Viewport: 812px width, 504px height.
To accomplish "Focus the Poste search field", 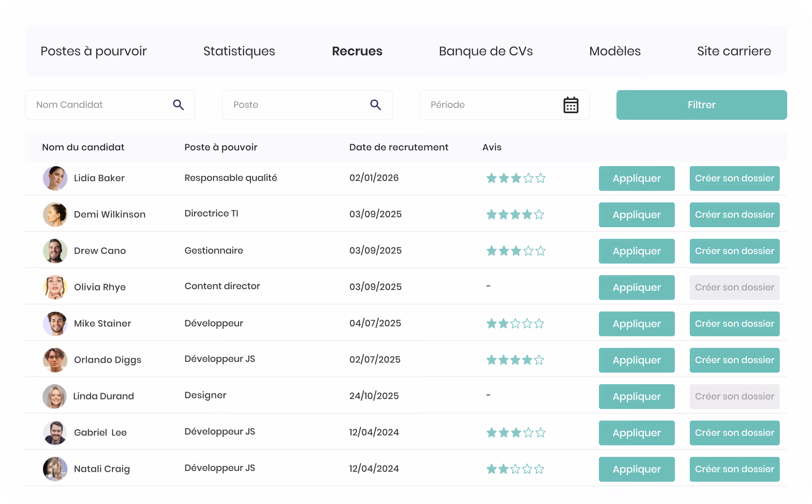I will click(307, 105).
